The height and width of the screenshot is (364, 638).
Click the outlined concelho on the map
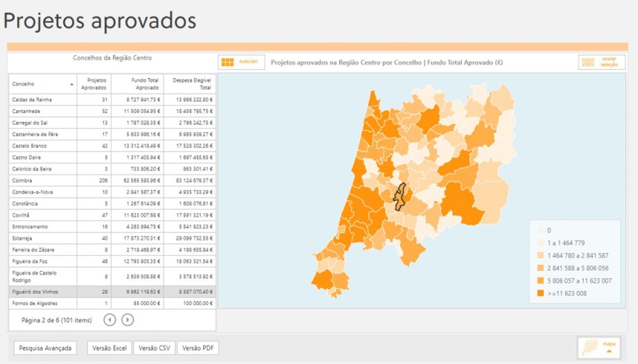(399, 197)
